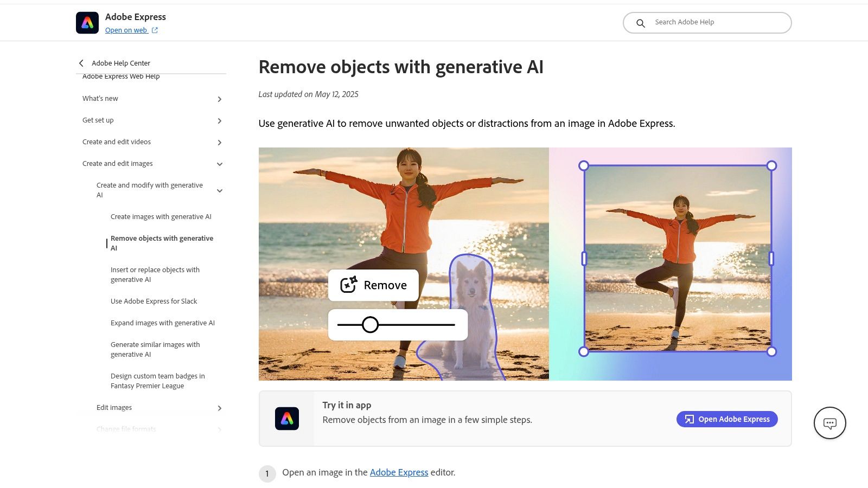The width and height of the screenshot is (868, 488).
Task: Collapse the Create and edit images section
Action: coord(219,164)
